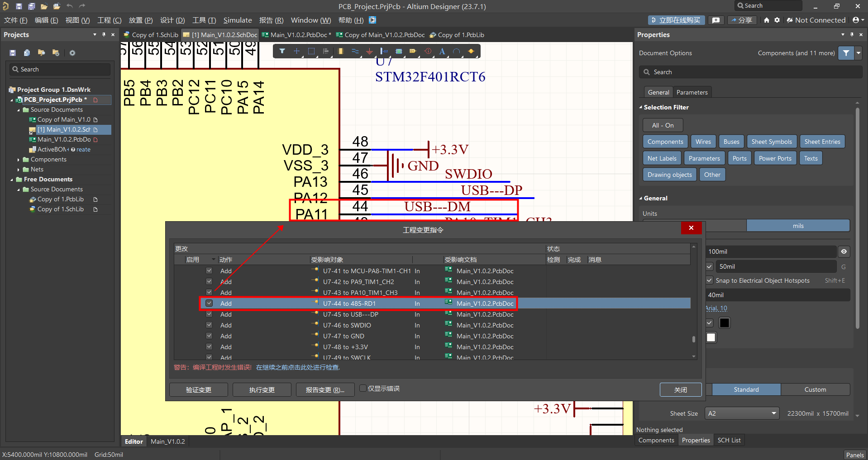Toggle the 仅显示错误 checkbox
This screenshot has height=460, width=868.
pyautogui.click(x=363, y=389)
